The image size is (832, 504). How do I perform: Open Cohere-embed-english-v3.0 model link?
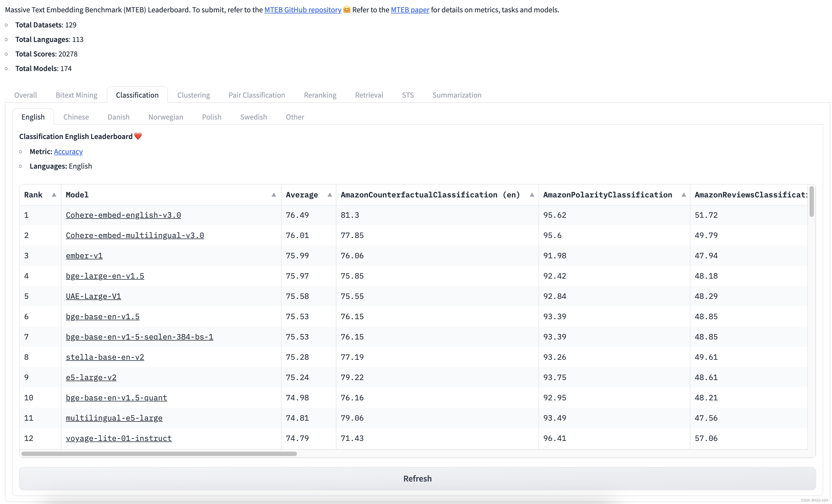pos(123,215)
